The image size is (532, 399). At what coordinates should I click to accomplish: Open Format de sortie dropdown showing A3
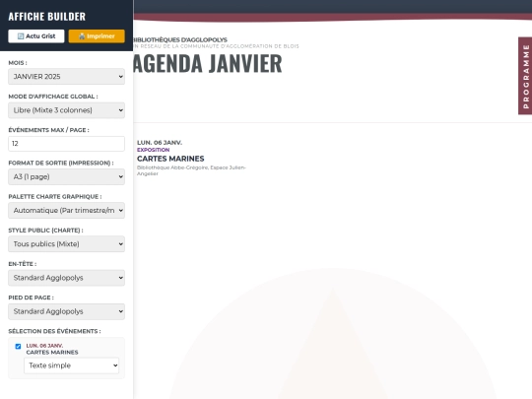pyautogui.click(x=67, y=176)
